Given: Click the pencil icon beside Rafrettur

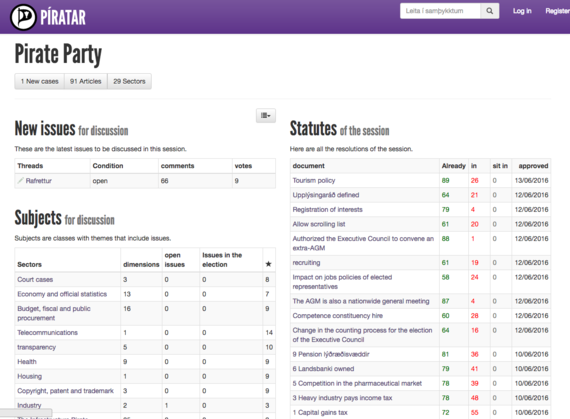Looking at the screenshot, I should click(x=21, y=180).
